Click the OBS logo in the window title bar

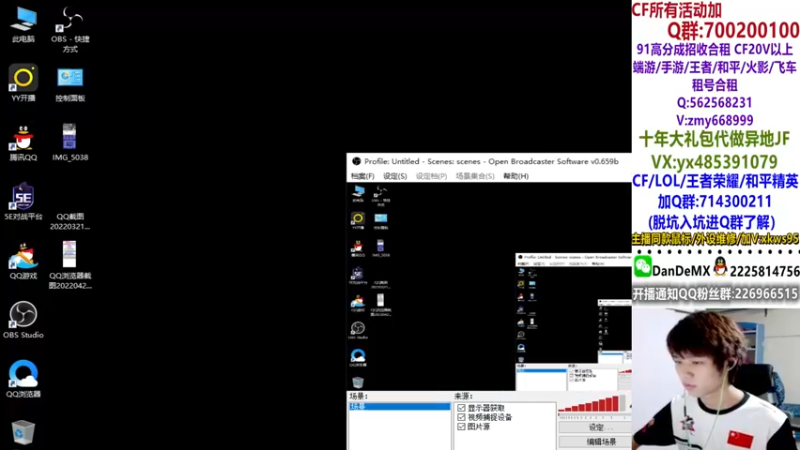(356, 161)
